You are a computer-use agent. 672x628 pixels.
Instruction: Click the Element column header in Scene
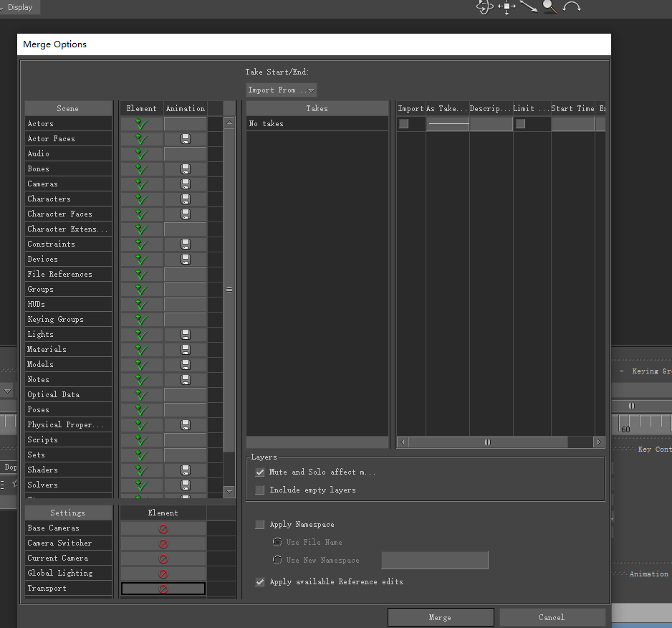[141, 108]
